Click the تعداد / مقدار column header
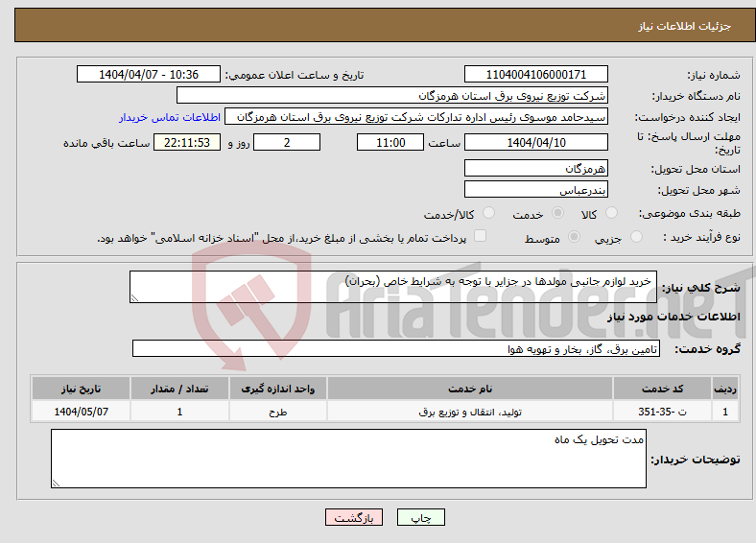 [179, 389]
